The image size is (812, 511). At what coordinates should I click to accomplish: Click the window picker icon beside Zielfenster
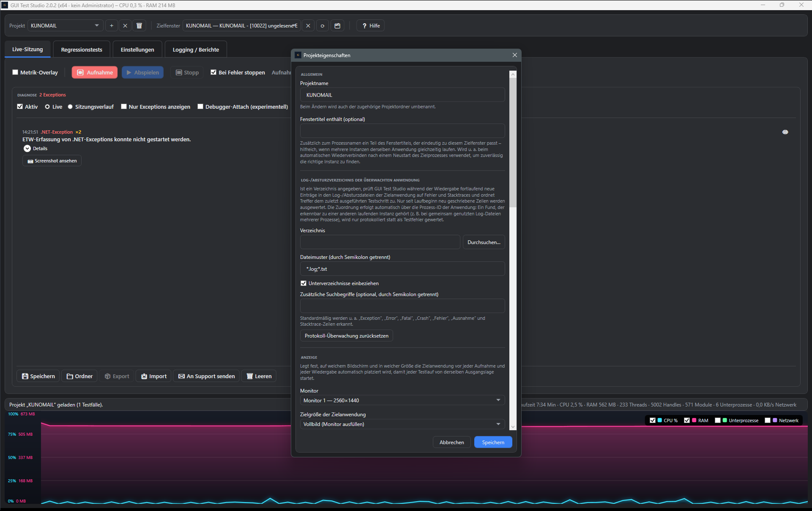[x=337, y=26]
